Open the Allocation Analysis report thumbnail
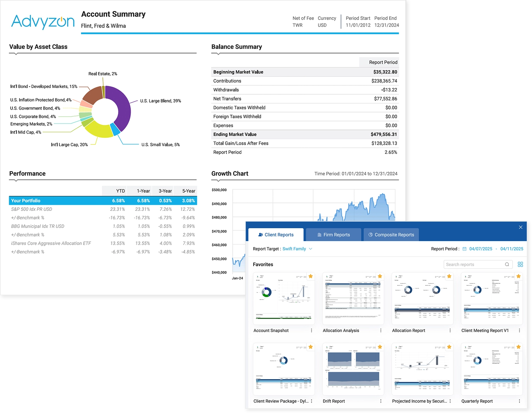532x416 pixels. point(353,299)
